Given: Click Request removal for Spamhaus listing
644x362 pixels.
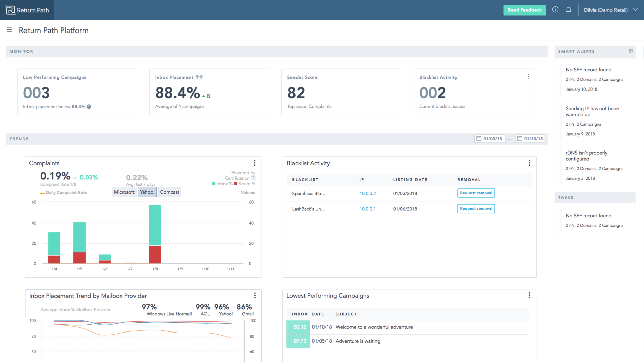Looking at the screenshot, I should (476, 193).
